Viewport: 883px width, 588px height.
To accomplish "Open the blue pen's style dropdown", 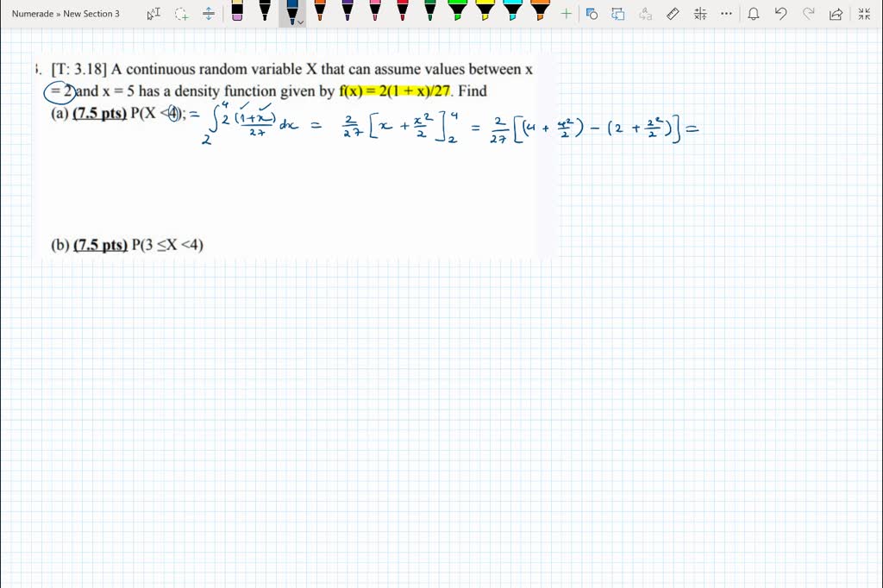I will tap(299, 22).
